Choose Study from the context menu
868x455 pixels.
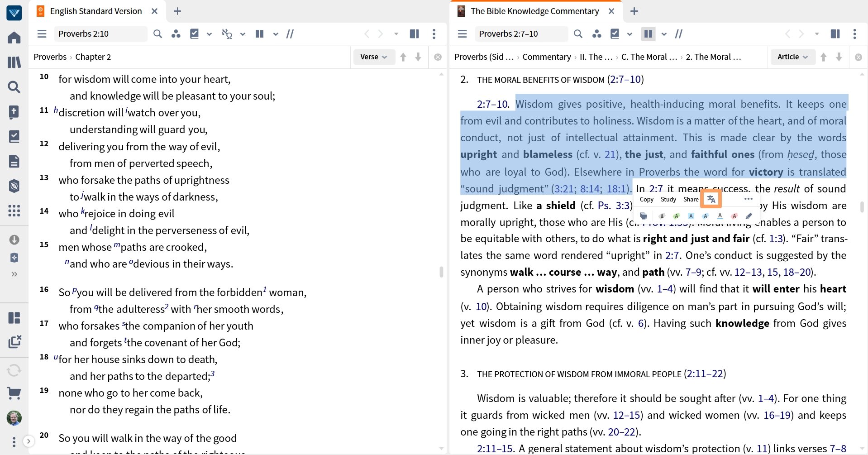[x=668, y=199]
